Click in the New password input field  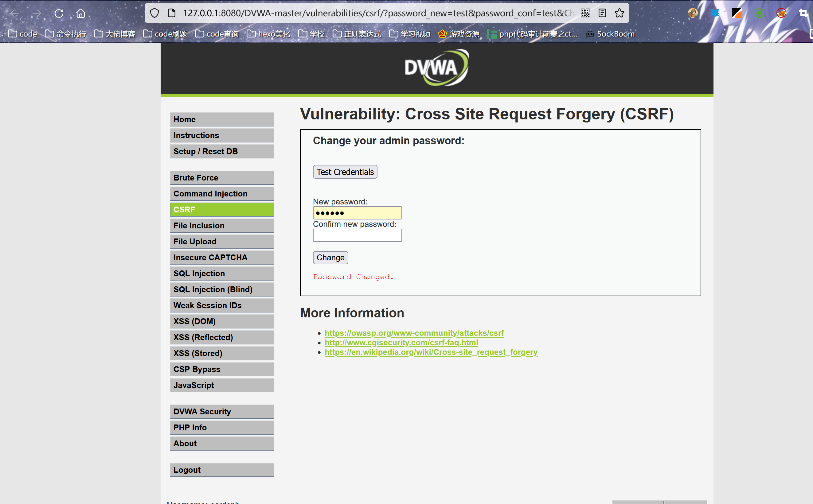click(x=357, y=213)
